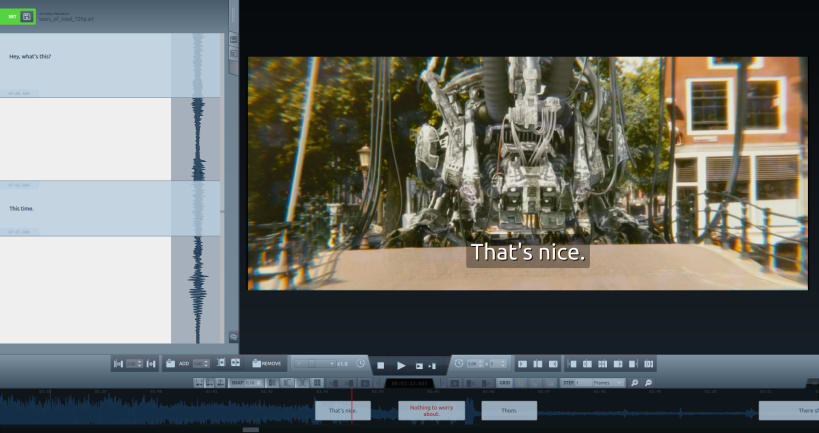Select the red "Nothing to worry about." timeline block
The width and height of the screenshot is (819, 433).
pyautogui.click(x=431, y=411)
